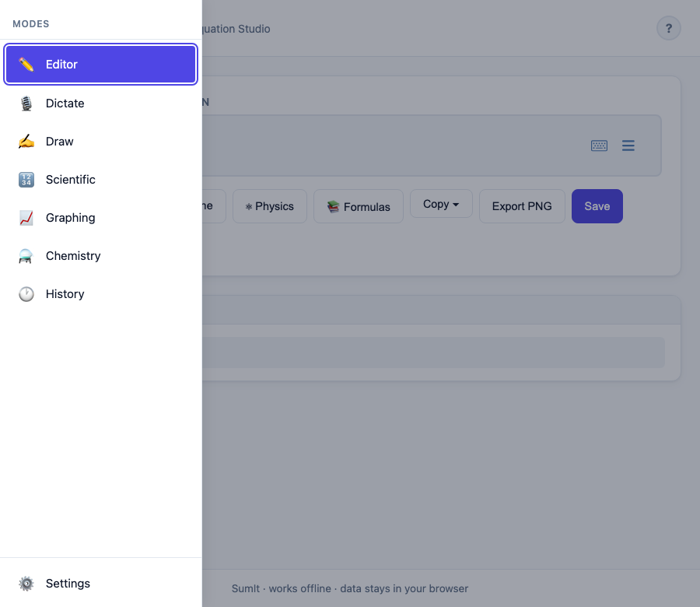Expand the Copy options arrow

click(x=457, y=204)
